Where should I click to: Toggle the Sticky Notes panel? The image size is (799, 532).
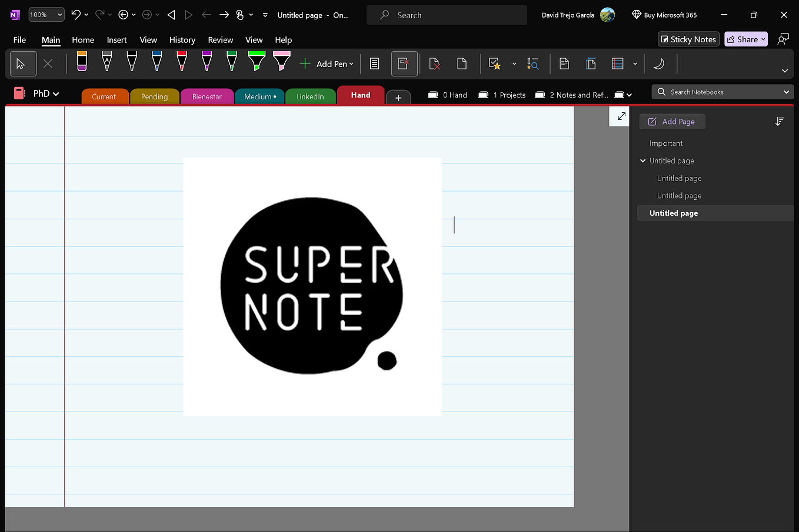click(688, 39)
